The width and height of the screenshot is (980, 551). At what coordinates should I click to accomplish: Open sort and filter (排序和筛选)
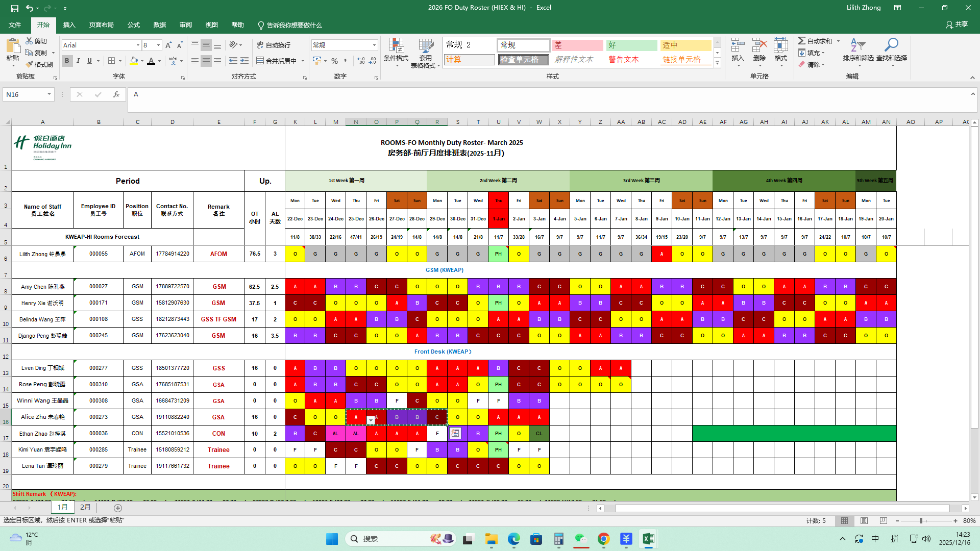point(858,52)
